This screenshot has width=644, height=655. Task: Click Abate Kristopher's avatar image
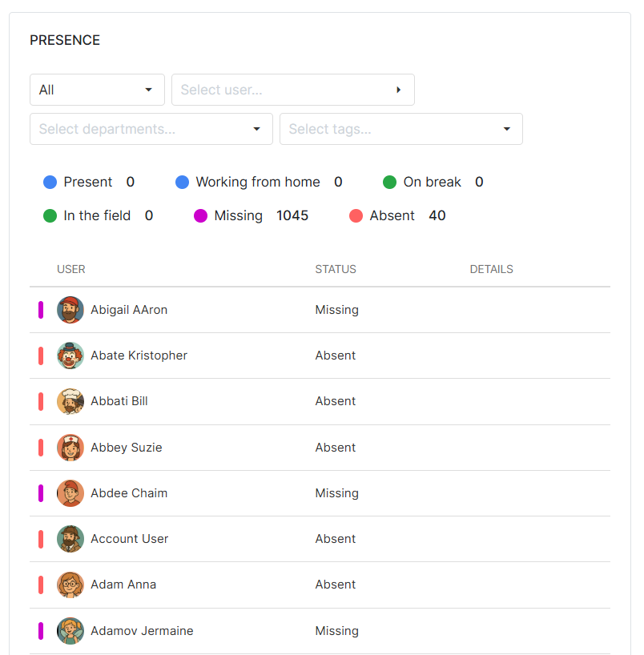pos(70,356)
